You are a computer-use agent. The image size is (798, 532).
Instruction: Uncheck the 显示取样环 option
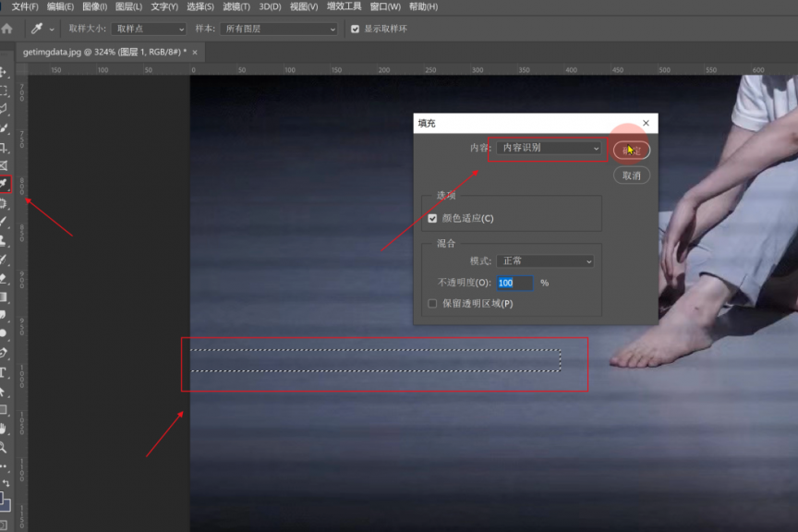click(x=355, y=29)
